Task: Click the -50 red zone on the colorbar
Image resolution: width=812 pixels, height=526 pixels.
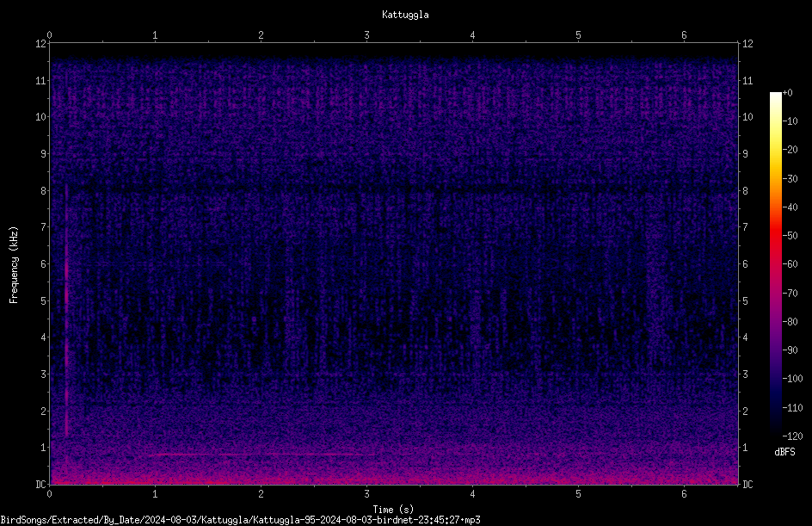Action: [775, 236]
